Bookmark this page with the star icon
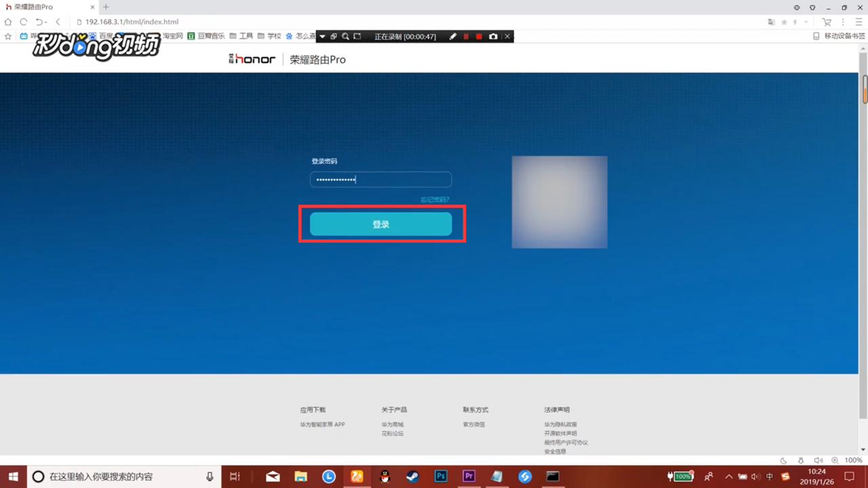Screen dimensions: 868x488 [x=784, y=22]
